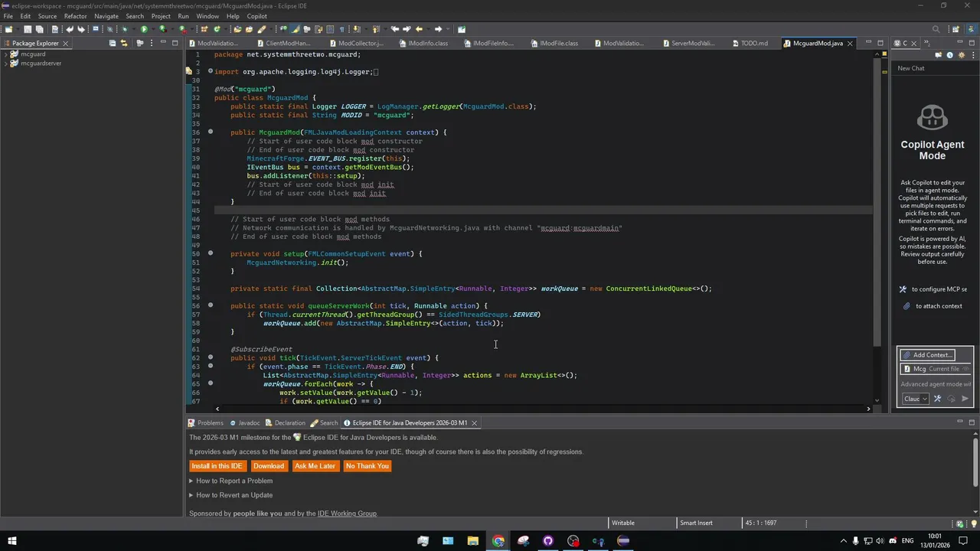Viewport: 980px width, 551px height.
Task: Open Package Explorer view menu dots
Action: click(x=152, y=43)
